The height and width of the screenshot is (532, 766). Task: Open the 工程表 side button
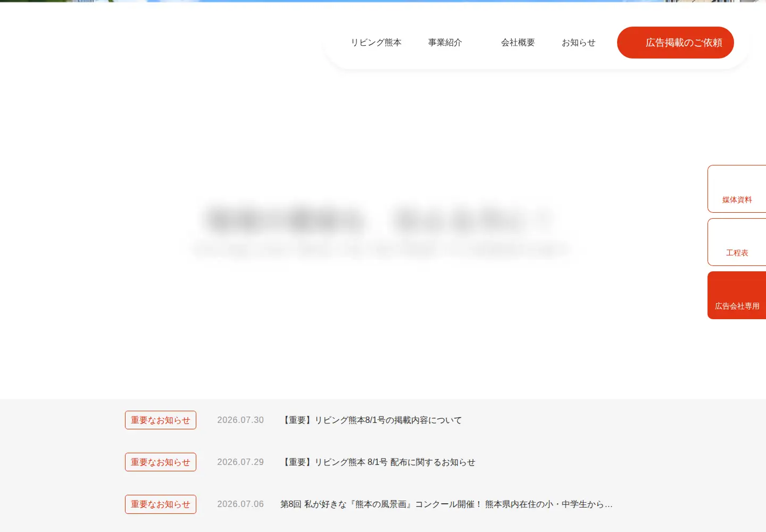coord(737,242)
